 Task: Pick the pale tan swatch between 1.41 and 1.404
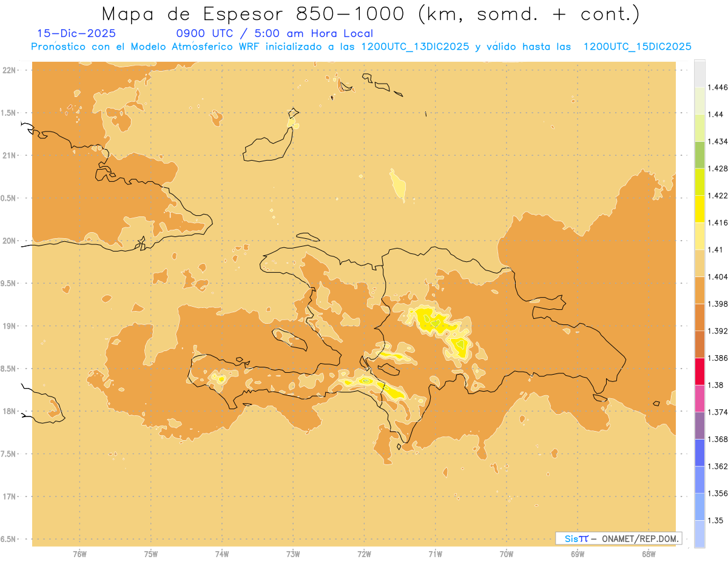coord(699,263)
